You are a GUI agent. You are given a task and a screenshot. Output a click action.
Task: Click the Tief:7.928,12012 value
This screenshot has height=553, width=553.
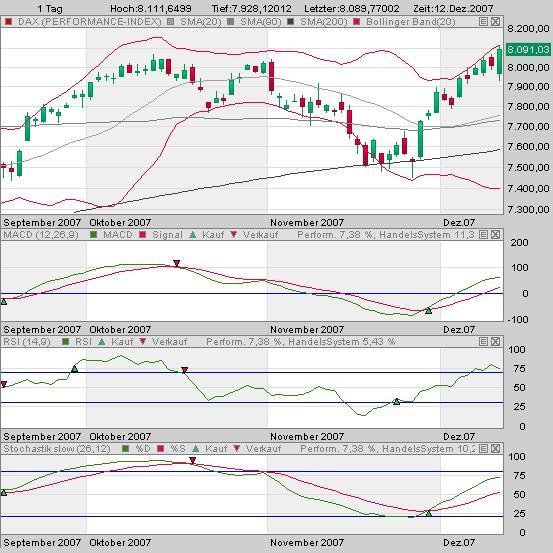point(251,8)
